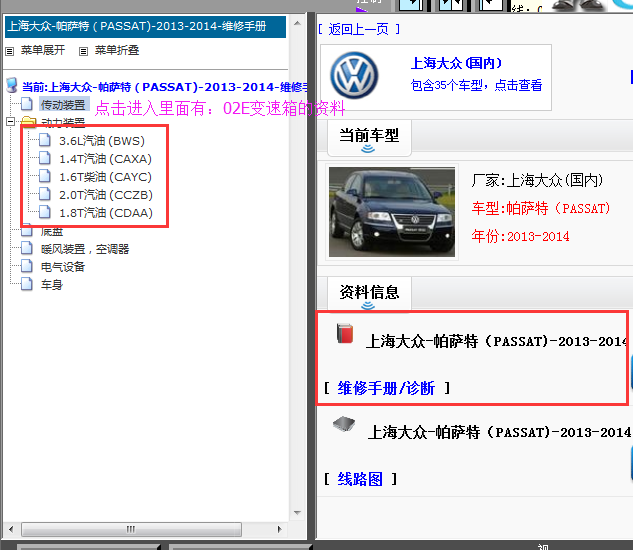
Task: Open 3.6L汽油 (BWS) engine entry
Action: [102, 141]
